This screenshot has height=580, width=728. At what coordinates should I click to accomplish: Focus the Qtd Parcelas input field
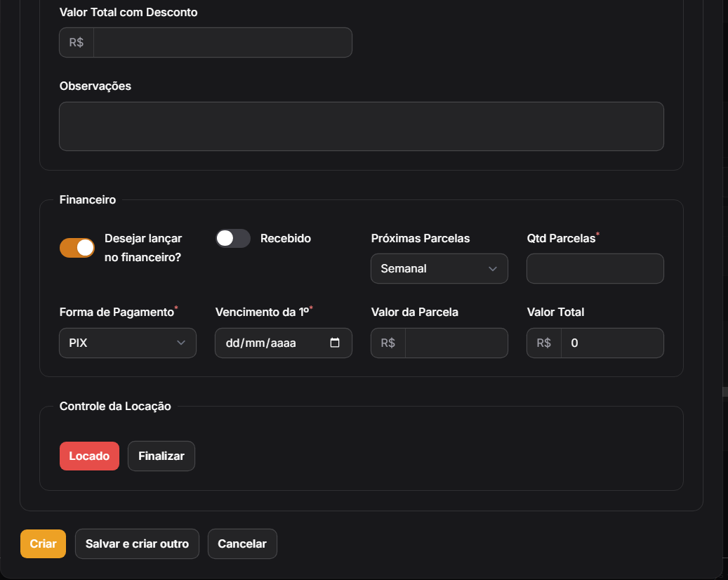tap(595, 268)
